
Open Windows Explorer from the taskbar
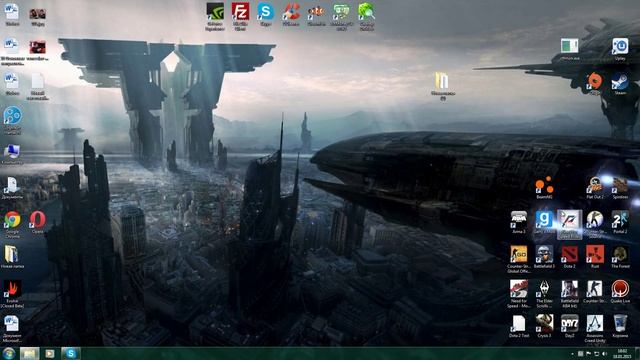[29, 353]
